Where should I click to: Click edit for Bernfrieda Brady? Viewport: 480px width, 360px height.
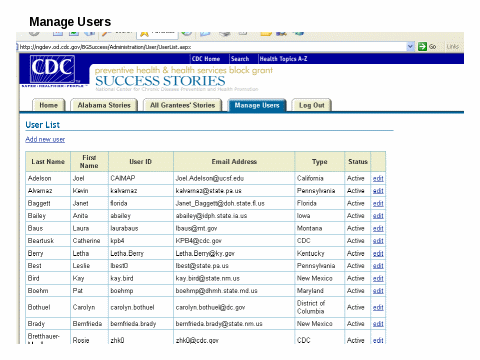point(378,324)
